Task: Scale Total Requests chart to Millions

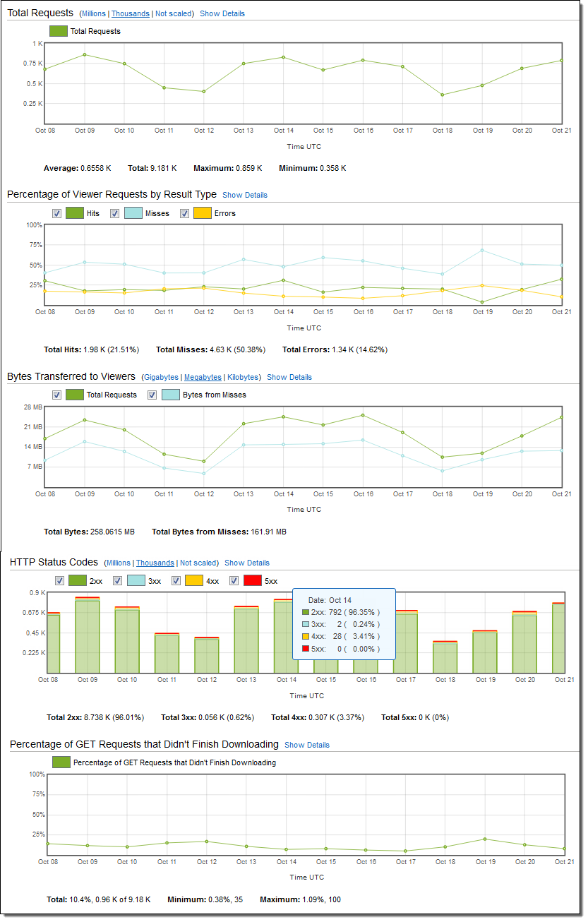Action: (92, 13)
